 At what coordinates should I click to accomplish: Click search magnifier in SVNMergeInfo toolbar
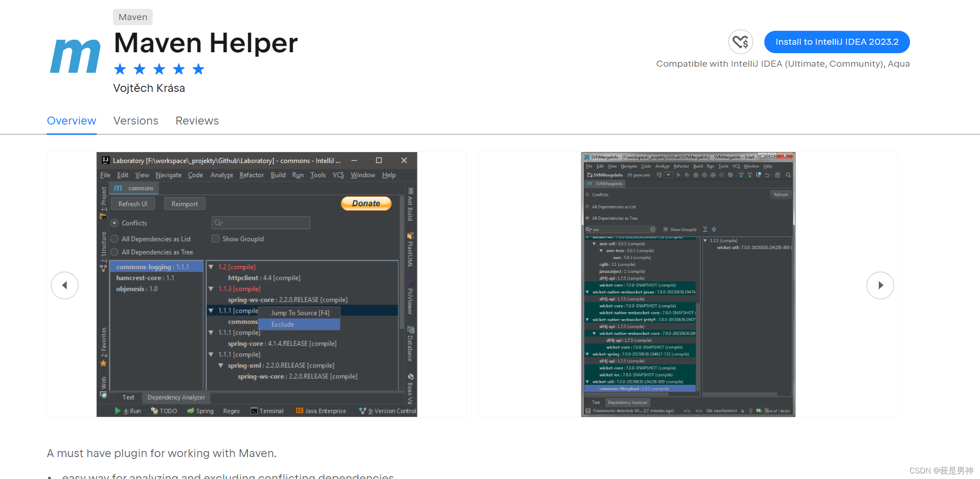point(788,175)
